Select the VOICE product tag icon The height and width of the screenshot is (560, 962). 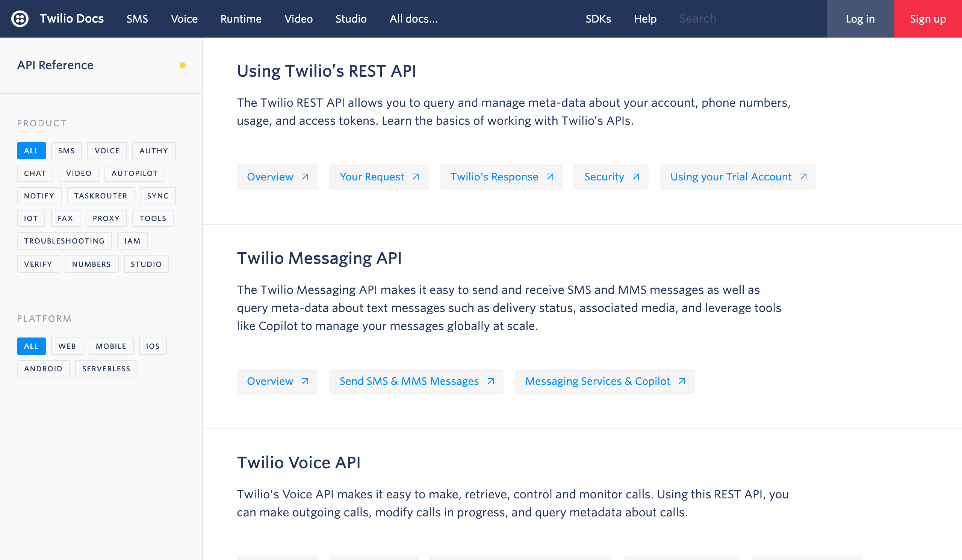pyautogui.click(x=107, y=151)
